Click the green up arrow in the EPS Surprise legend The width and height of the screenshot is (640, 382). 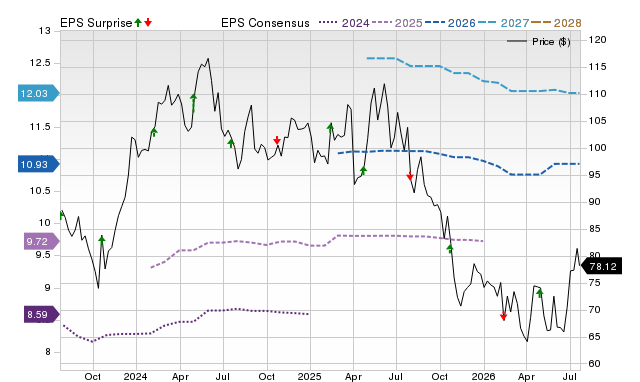click(x=138, y=22)
